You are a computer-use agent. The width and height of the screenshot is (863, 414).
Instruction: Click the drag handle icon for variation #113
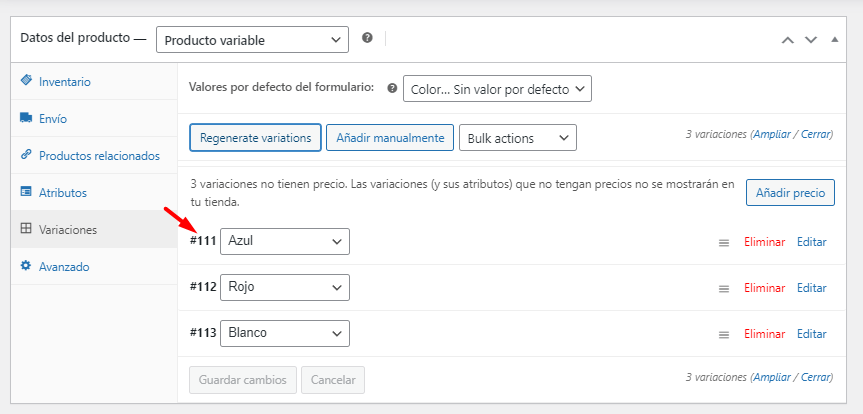[724, 334]
